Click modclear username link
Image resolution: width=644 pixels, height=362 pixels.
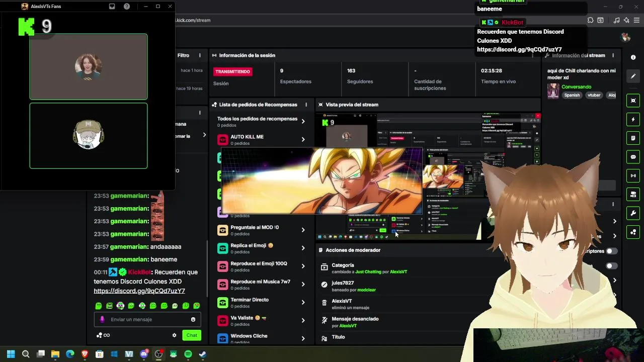[x=367, y=290]
